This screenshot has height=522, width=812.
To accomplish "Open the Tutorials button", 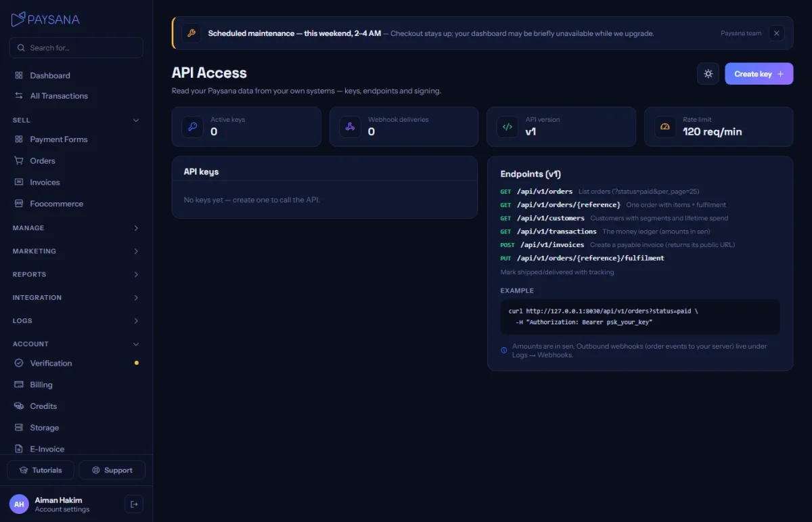I will 40,471.
